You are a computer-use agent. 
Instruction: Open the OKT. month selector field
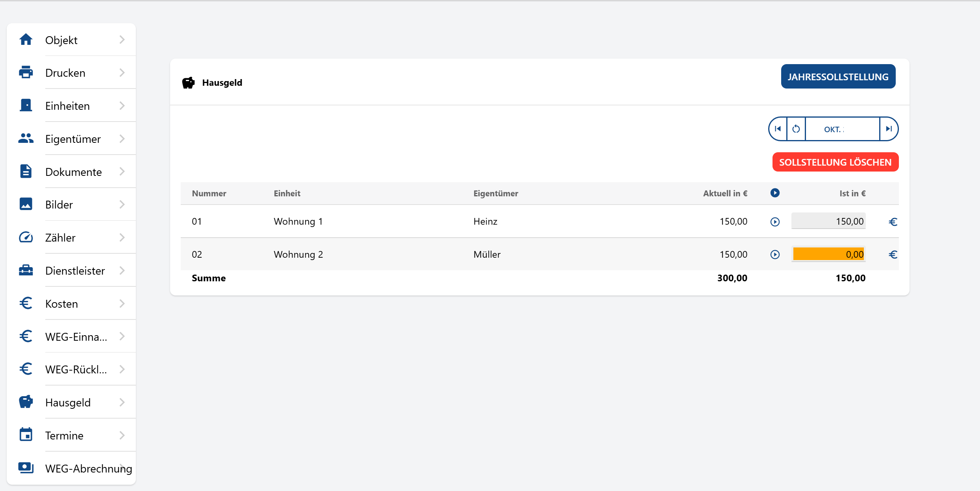[843, 129]
